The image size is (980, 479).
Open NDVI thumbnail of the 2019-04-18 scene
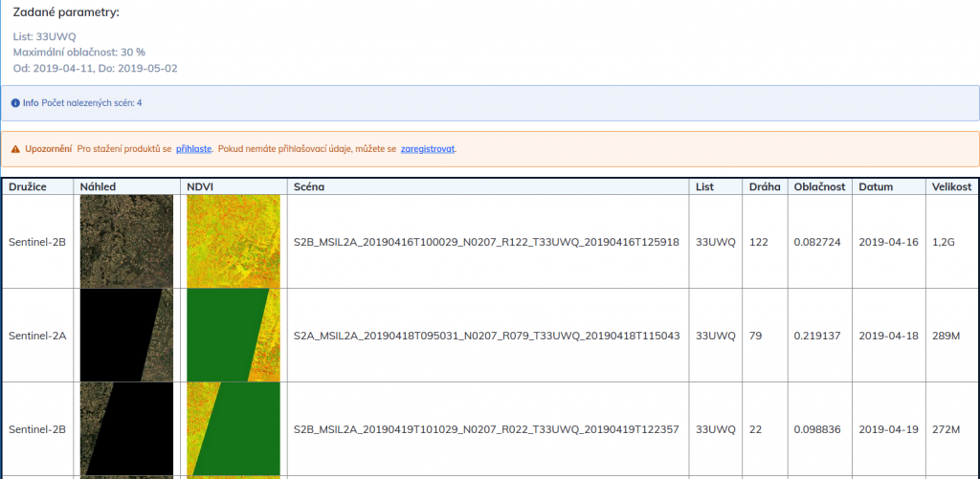[x=234, y=335]
